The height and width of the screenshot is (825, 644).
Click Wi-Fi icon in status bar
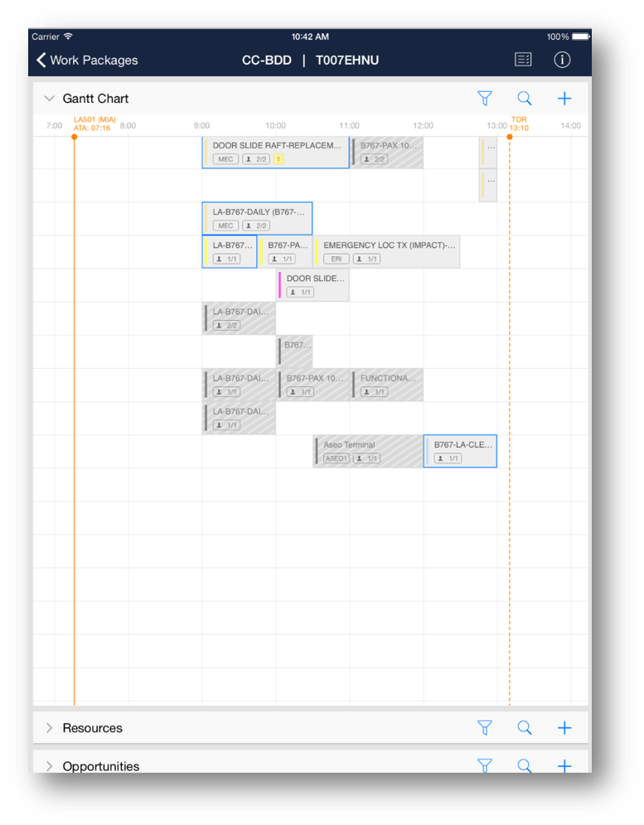click(x=68, y=36)
